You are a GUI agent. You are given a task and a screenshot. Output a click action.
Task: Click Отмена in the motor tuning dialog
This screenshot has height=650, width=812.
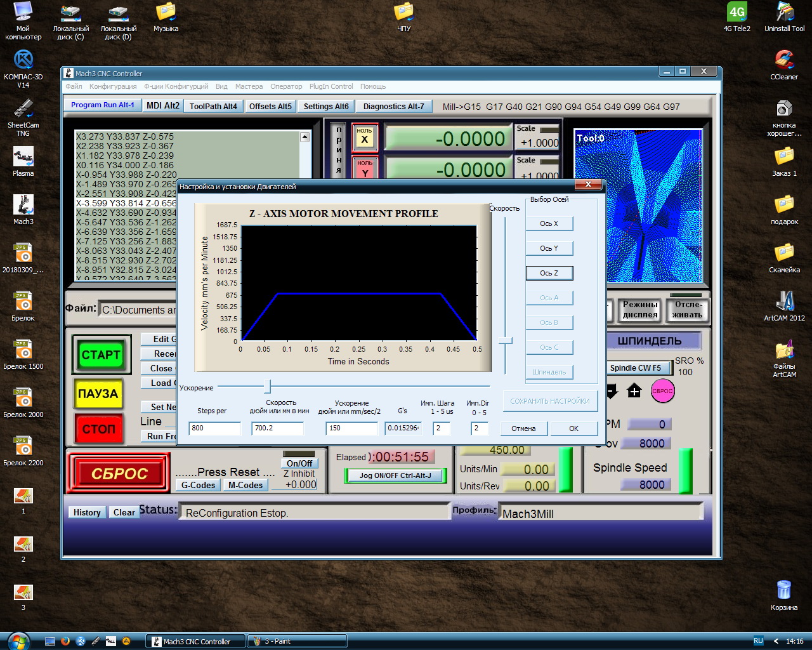(x=524, y=428)
